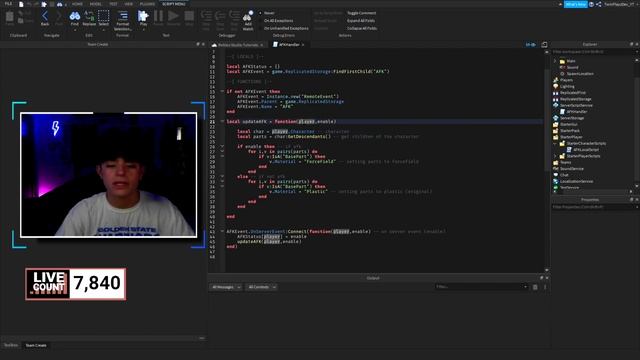Expand the Main folder in Explorer
This screenshot has height=360, width=640.
[555, 61]
